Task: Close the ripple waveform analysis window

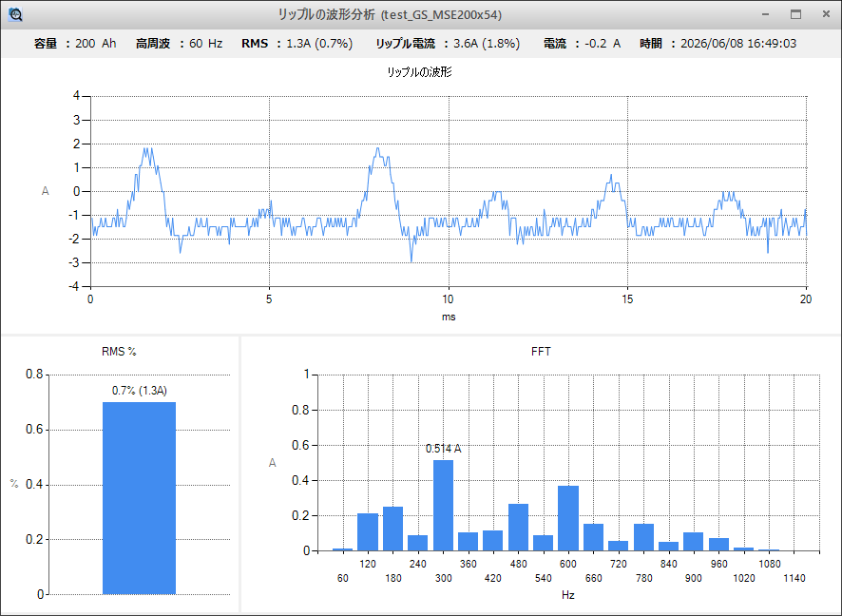Action: [x=826, y=14]
